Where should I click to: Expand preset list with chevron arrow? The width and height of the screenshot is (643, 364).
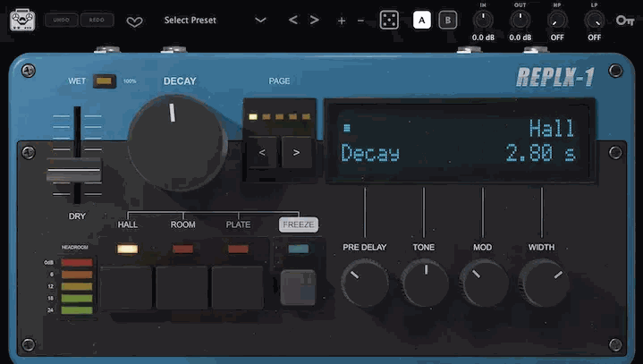tap(260, 20)
